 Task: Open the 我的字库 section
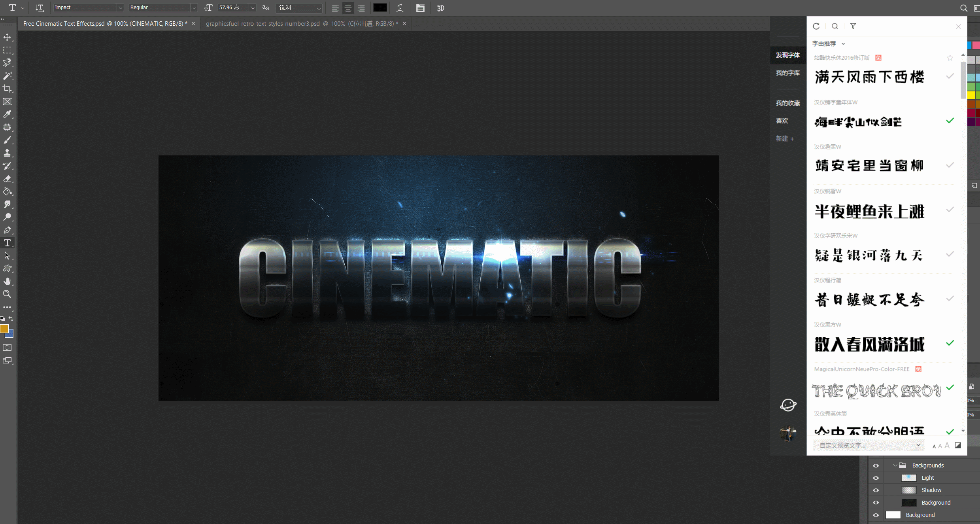(787, 73)
